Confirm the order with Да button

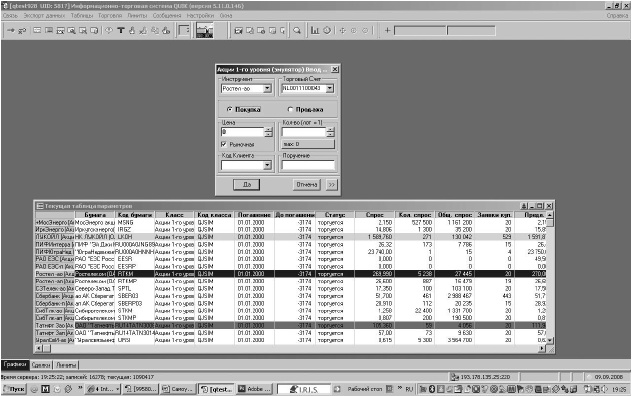click(247, 185)
